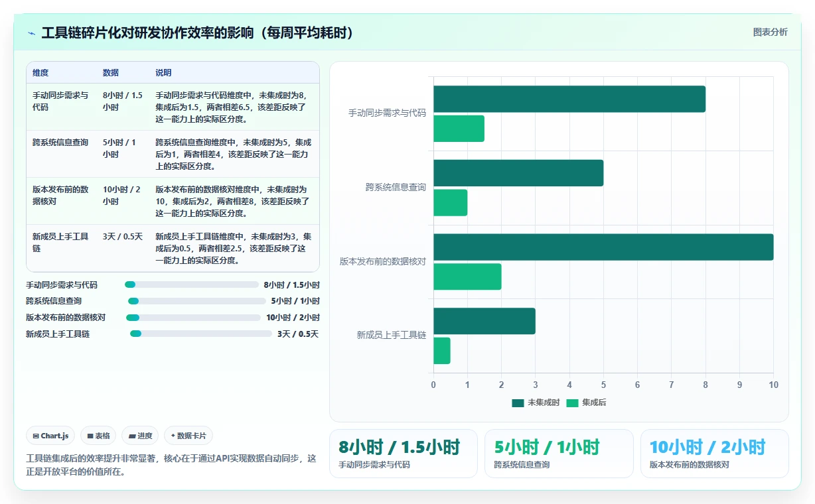The width and height of the screenshot is (815, 504).
Task: Click the x-axis tick value 5
Action: tap(603, 385)
